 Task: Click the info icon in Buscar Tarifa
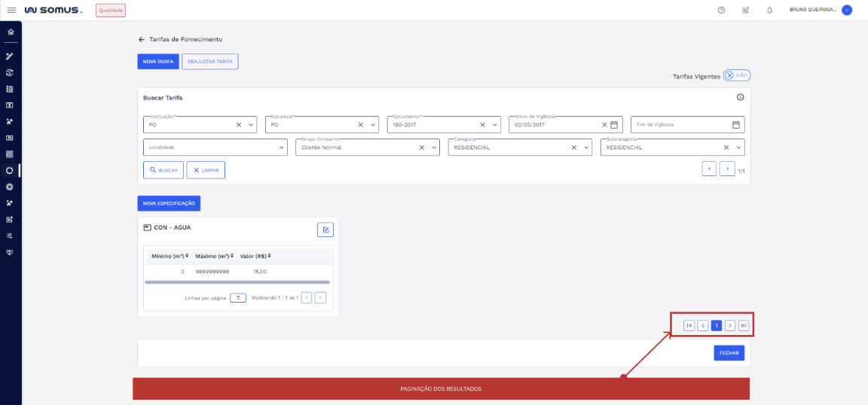[740, 98]
